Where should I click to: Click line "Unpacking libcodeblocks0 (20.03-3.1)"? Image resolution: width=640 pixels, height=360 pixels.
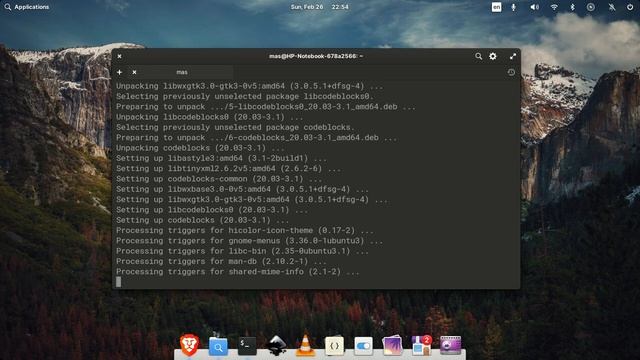tap(209, 117)
